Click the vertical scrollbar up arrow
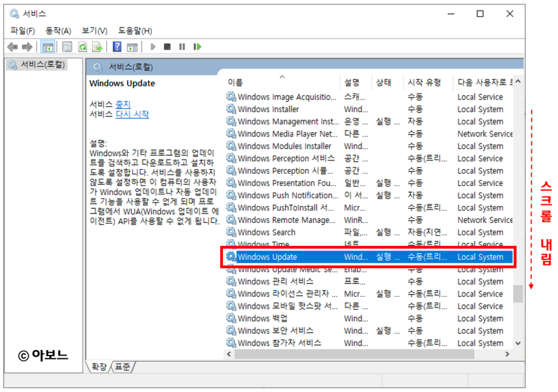Image resolution: width=558 pixels, height=392 pixels. pos(518,81)
